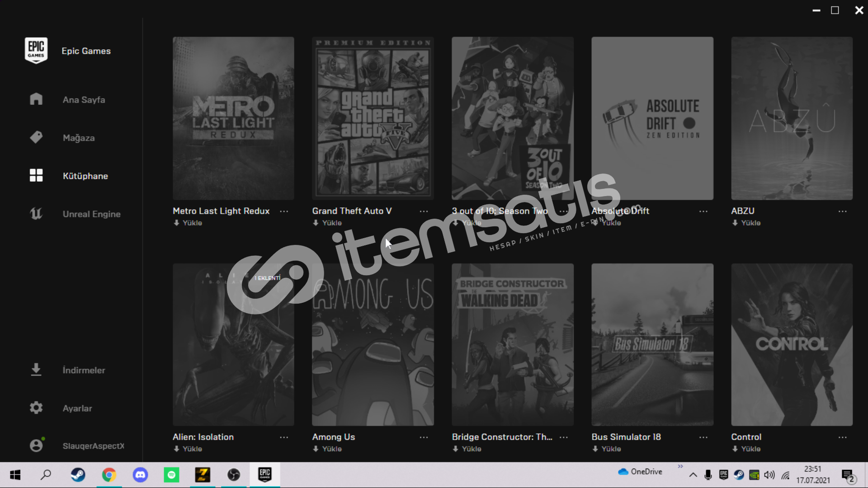
Task: Open İndirmeler downloads icon
Action: [x=36, y=370]
